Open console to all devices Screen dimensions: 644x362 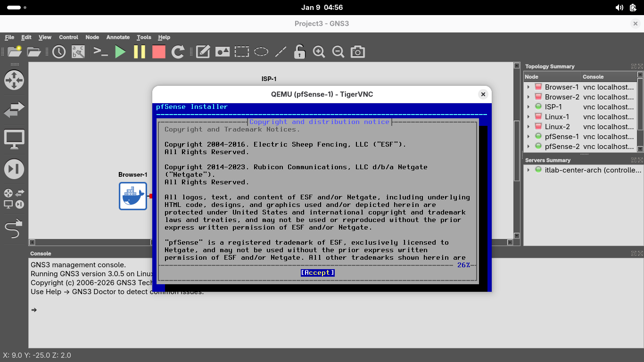click(x=100, y=52)
